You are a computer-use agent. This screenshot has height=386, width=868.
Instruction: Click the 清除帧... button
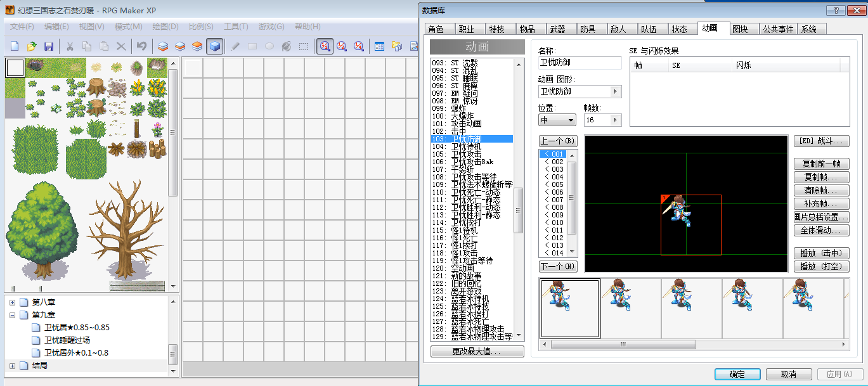[822, 190]
